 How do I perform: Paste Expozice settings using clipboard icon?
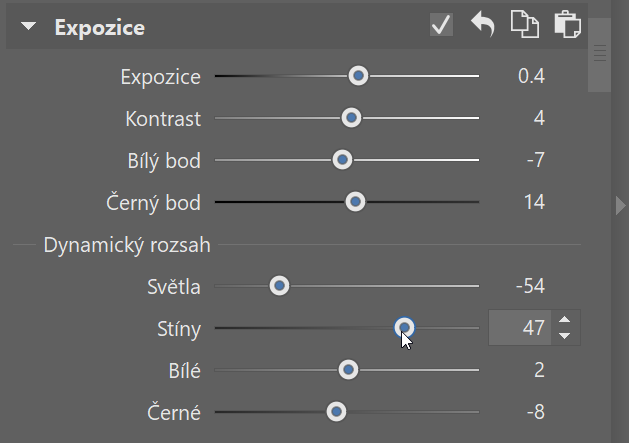[568, 24]
